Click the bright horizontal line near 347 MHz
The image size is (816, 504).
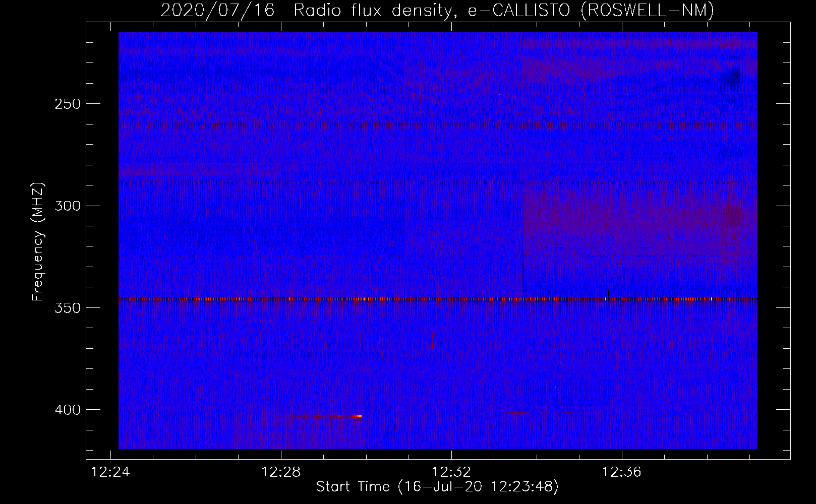pos(438,299)
